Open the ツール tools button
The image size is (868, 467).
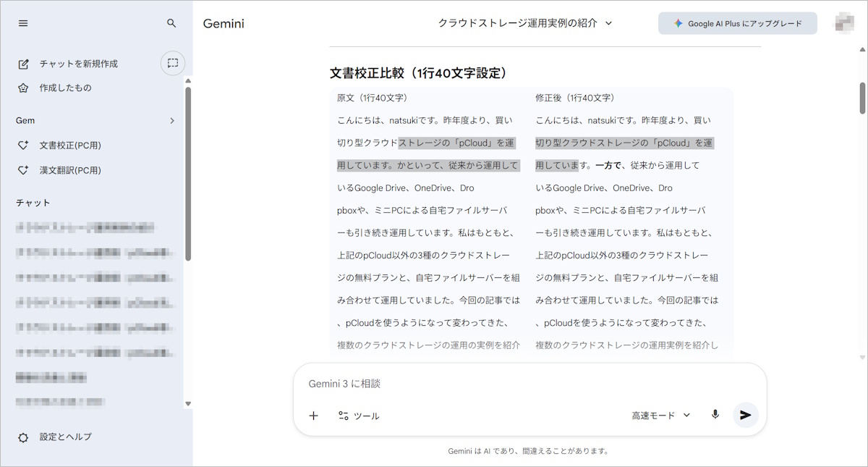[359, 416]
